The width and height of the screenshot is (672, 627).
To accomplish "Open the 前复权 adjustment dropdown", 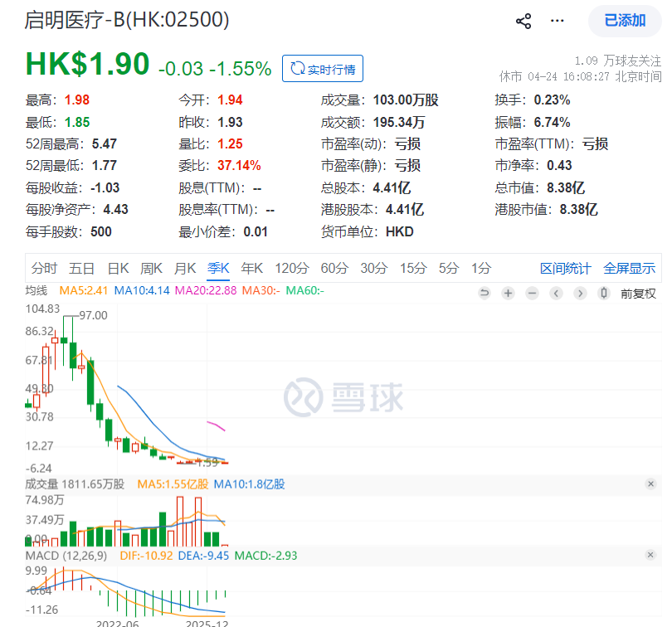I will [x=638, y=293].
